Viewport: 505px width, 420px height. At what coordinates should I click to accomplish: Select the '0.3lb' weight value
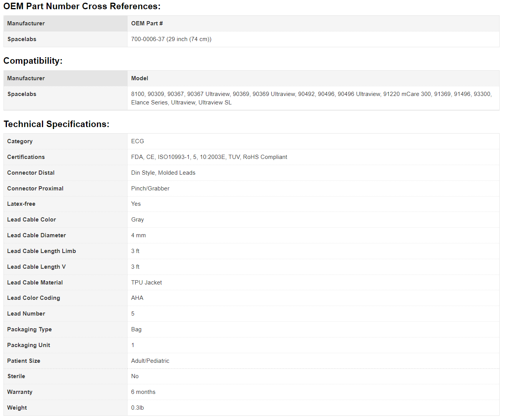[138, 408]
